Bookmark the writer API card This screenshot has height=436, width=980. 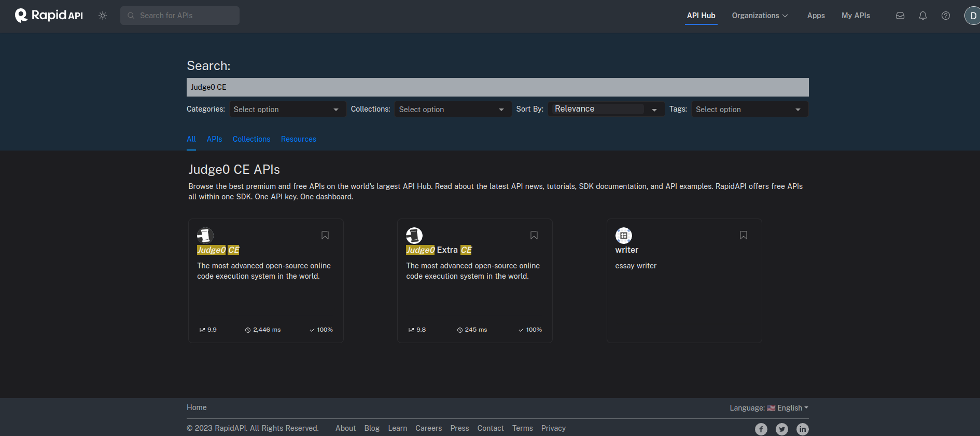pos(744,235)
